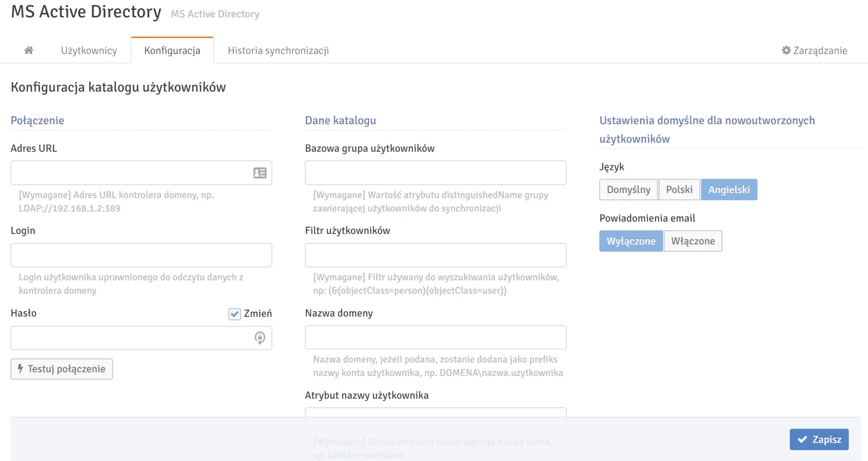The image size is (868, 461).
Task: Select Polski language option
Action: point(679,190)
